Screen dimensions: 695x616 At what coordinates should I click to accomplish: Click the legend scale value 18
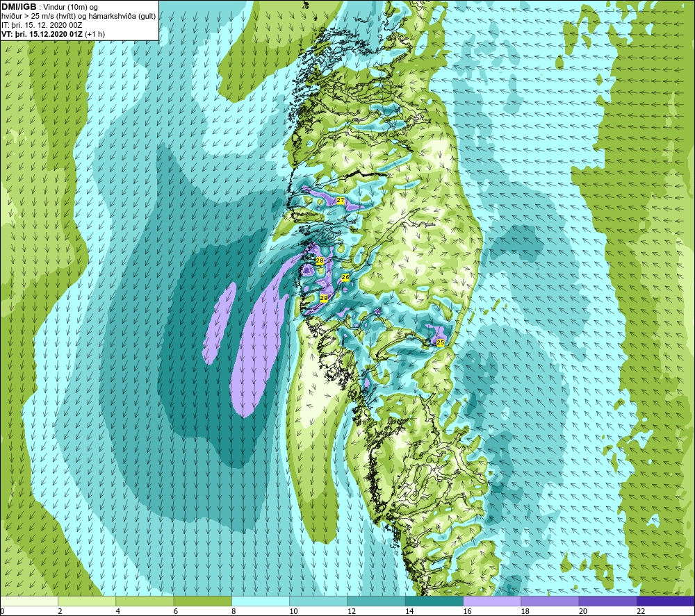tap(525, 611)
